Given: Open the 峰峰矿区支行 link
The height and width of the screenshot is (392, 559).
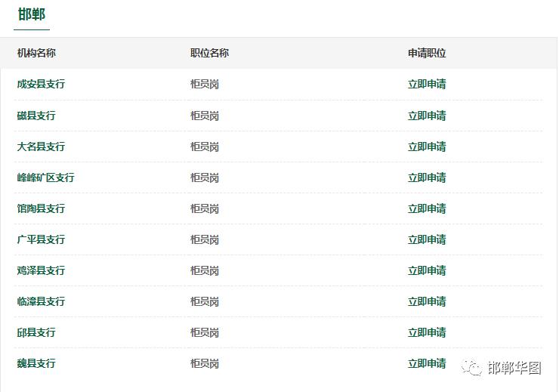Looking at the screenshot, I should tap(45, 177).
